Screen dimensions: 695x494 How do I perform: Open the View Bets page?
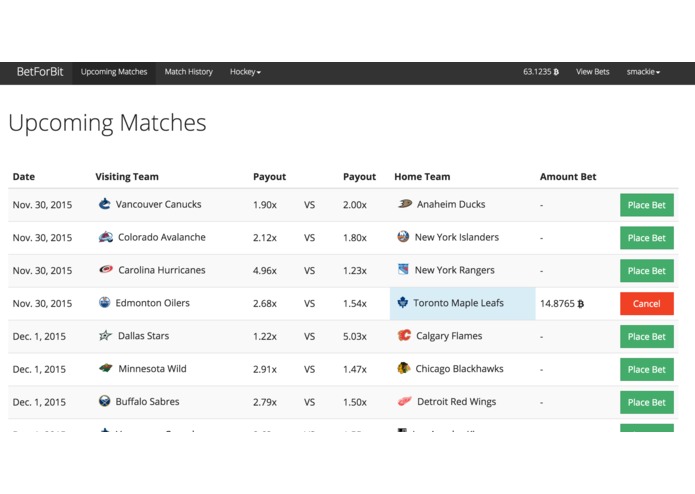pos(593,72)
